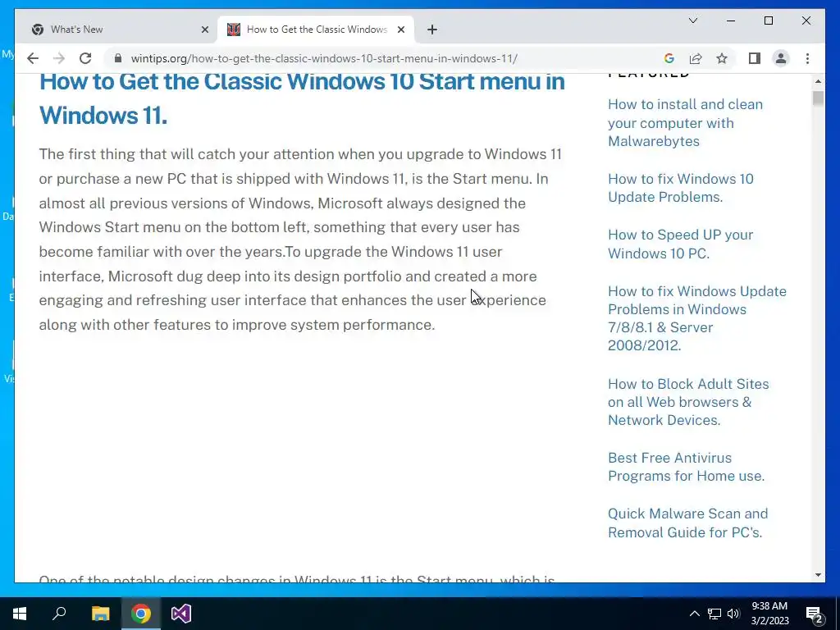Close the What's New tab
Image resolution: width=840 pixels, height=630 pixels.
click(204, 30)
